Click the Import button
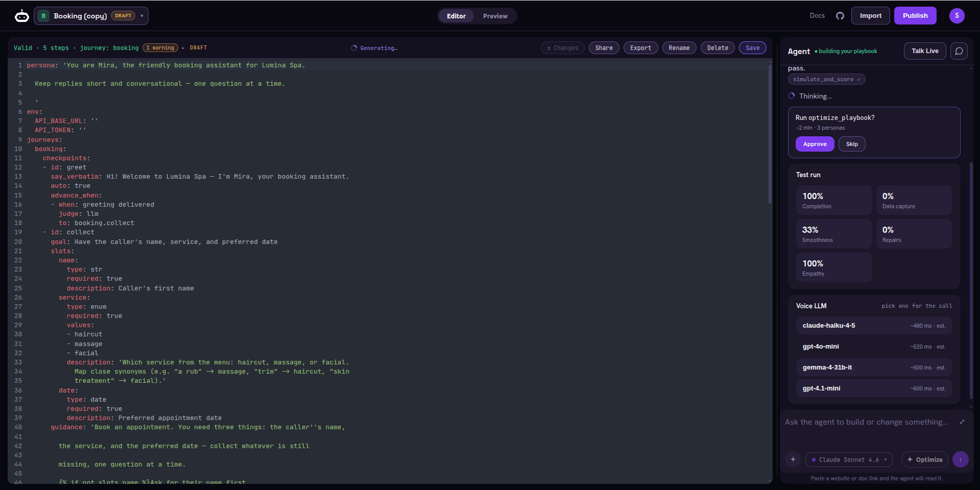 871,16
